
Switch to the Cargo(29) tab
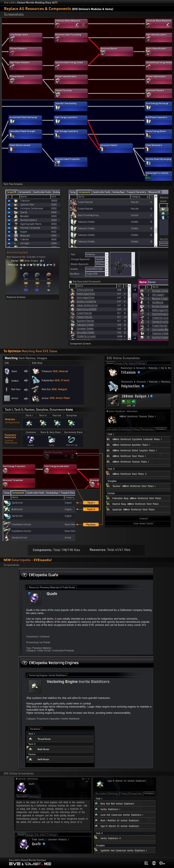(x=12, y=192)
